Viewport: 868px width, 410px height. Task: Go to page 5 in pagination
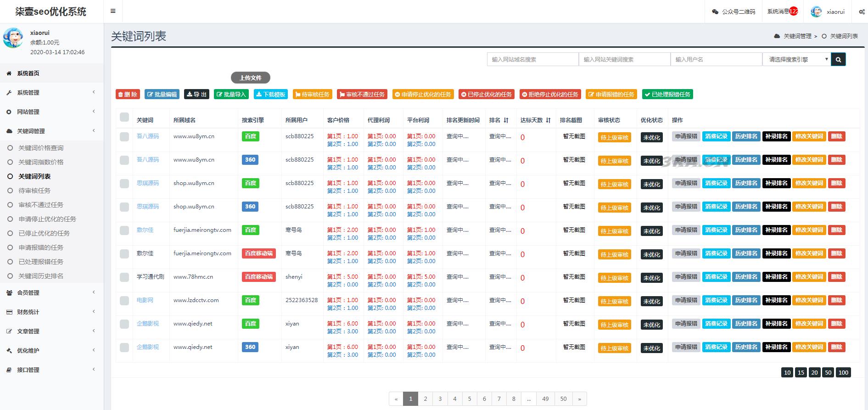pos(470,399)
